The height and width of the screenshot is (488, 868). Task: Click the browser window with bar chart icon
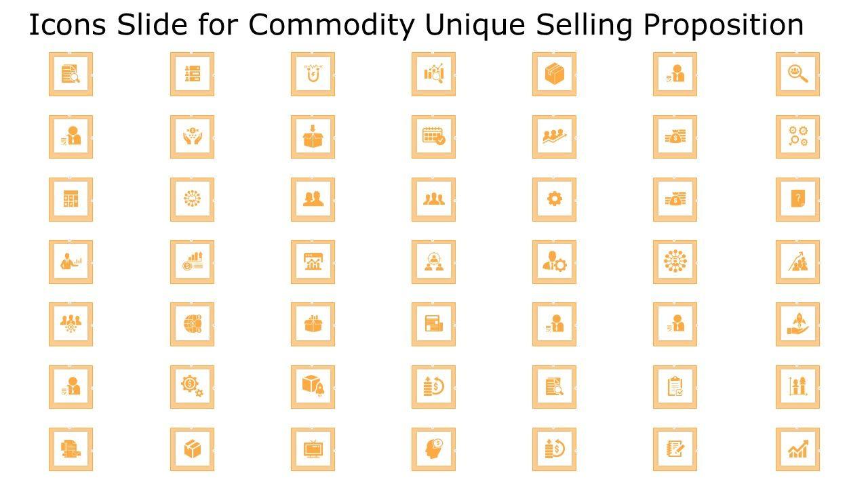pos(313,262)
